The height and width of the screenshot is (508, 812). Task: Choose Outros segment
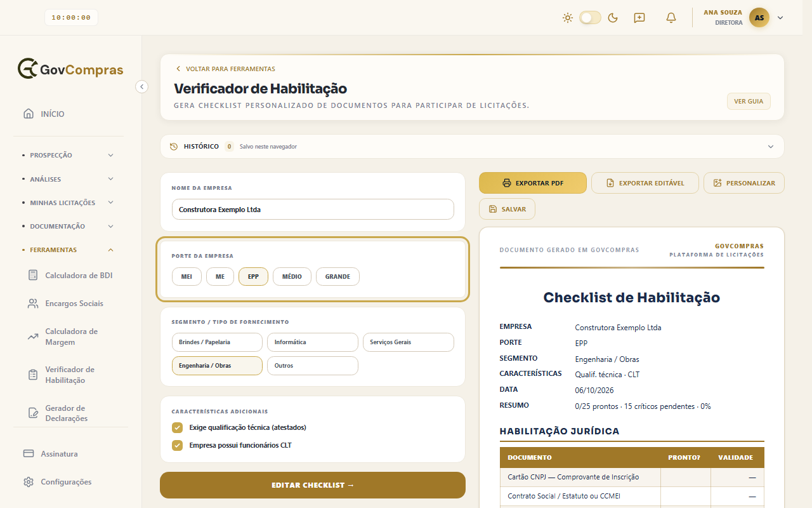[313, 366]
